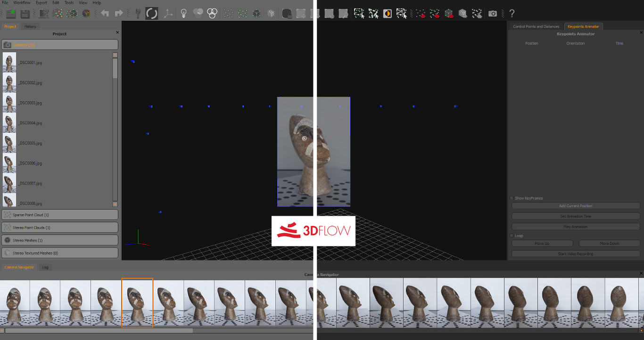Show textured mesh via grid cube icon
Screen dimensions: 644x340
tap(271, 14)
